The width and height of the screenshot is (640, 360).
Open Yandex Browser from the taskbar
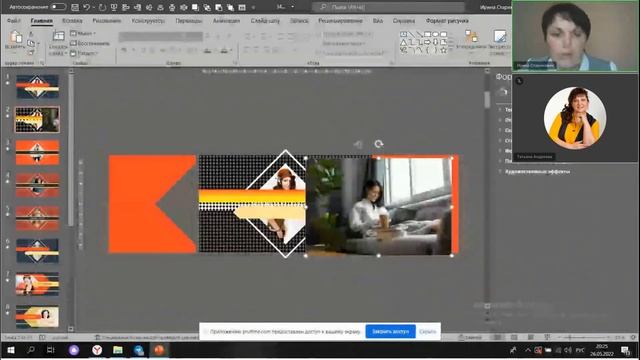tap(97, 350)
